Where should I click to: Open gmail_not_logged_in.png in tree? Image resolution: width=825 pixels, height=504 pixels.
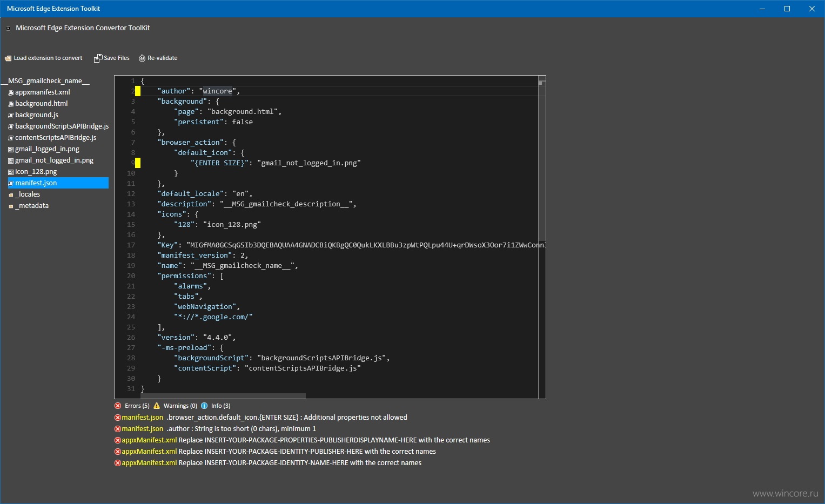pyautogui.click(x=55, y=160)
